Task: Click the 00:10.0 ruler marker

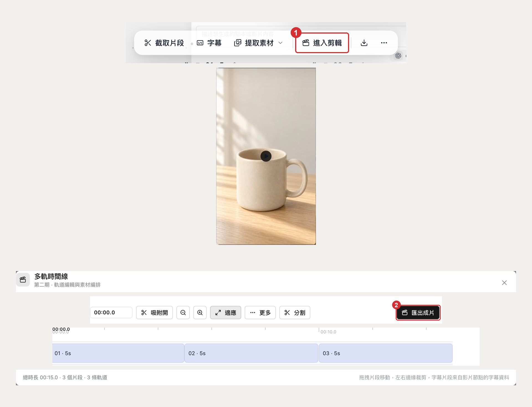Action: tap(328, 332)
